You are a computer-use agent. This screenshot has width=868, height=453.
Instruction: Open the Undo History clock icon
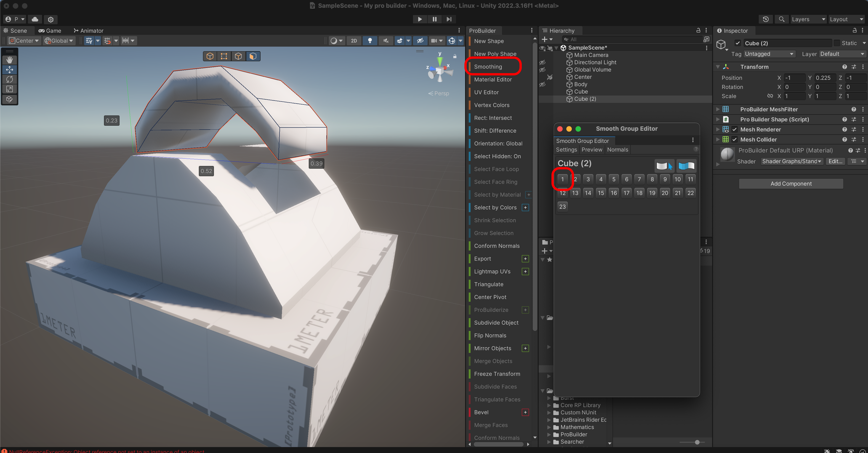tap(766, 19)
